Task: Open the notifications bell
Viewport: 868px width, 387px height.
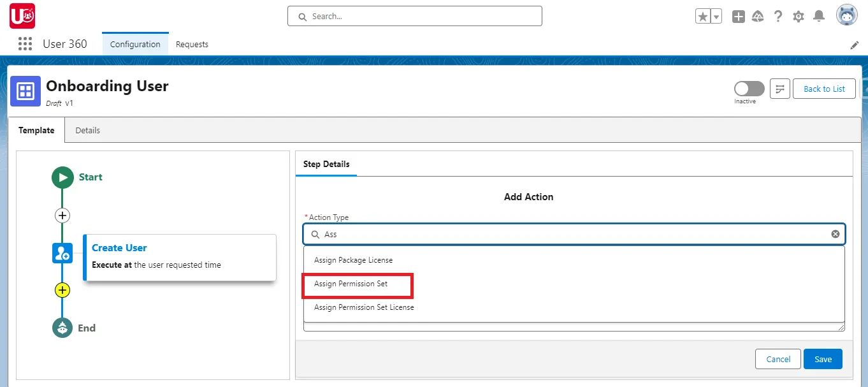Action: [818, 16]
